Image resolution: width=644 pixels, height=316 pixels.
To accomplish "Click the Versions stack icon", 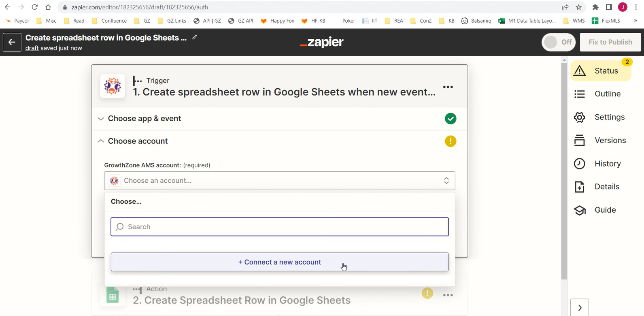I will (x=580, y=141).
